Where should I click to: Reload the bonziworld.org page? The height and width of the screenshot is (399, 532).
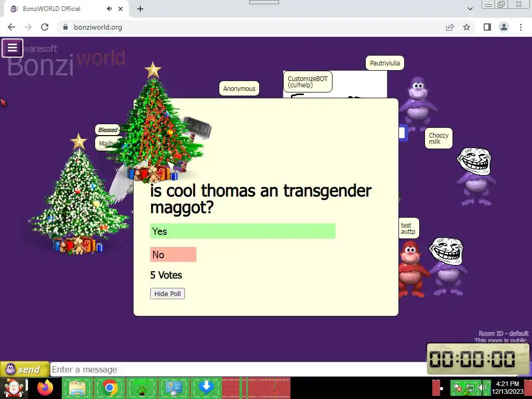[x=45, y=27]
